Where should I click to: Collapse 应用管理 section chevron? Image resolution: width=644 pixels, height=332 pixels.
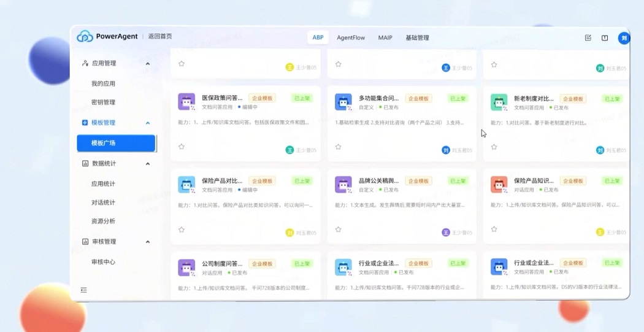click(148, 64)
